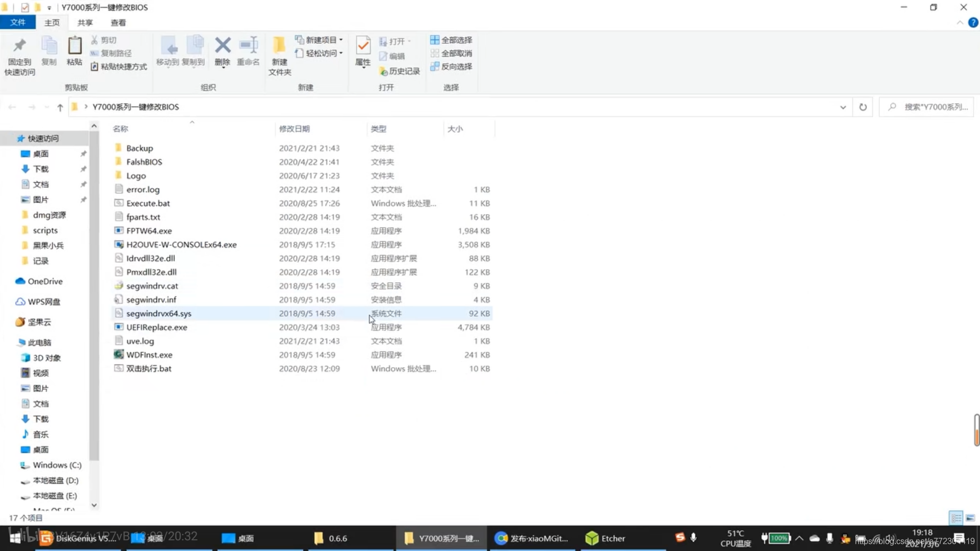Open the File tab
The image size is (980, 551).
[x=18, y=22]
